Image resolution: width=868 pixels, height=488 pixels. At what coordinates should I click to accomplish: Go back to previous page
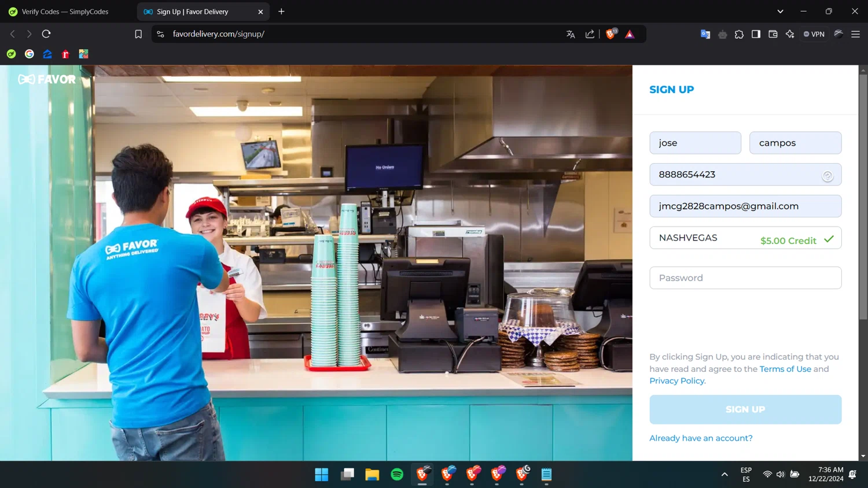13,34
